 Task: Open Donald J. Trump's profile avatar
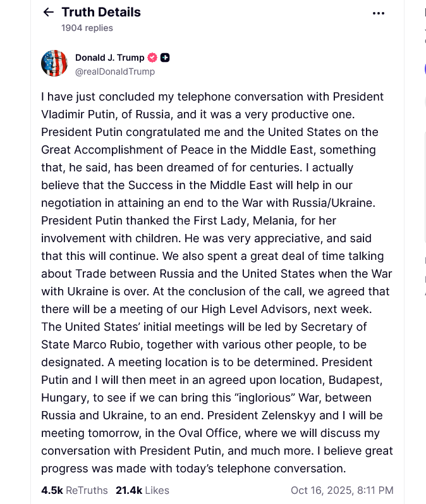click(x=54, y=63)
